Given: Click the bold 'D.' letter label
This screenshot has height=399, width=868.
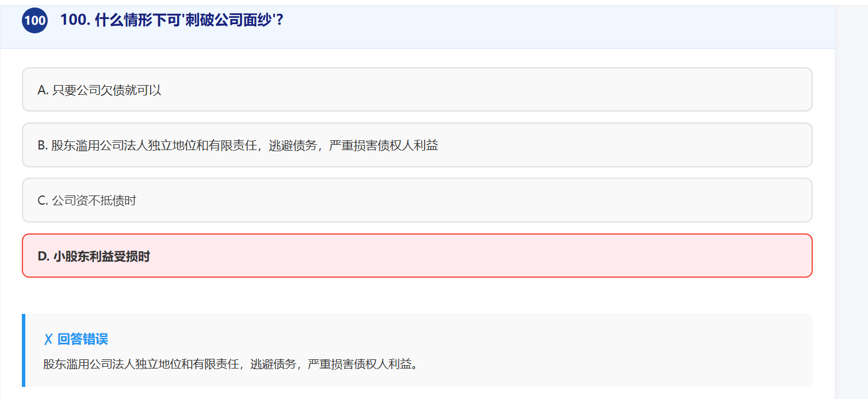Looking at the screenshot, I should pyautogui.click(x=44, y=256).
